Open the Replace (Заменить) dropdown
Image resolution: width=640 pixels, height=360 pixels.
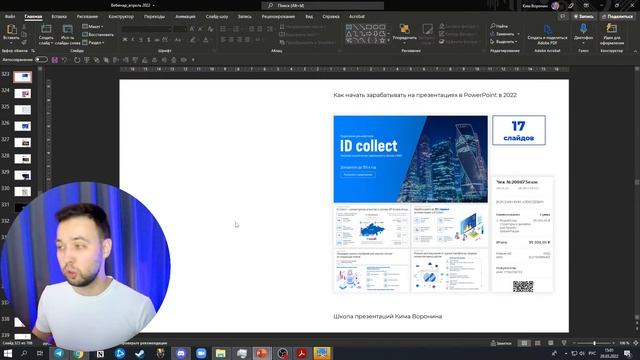[x=505, y=34]
